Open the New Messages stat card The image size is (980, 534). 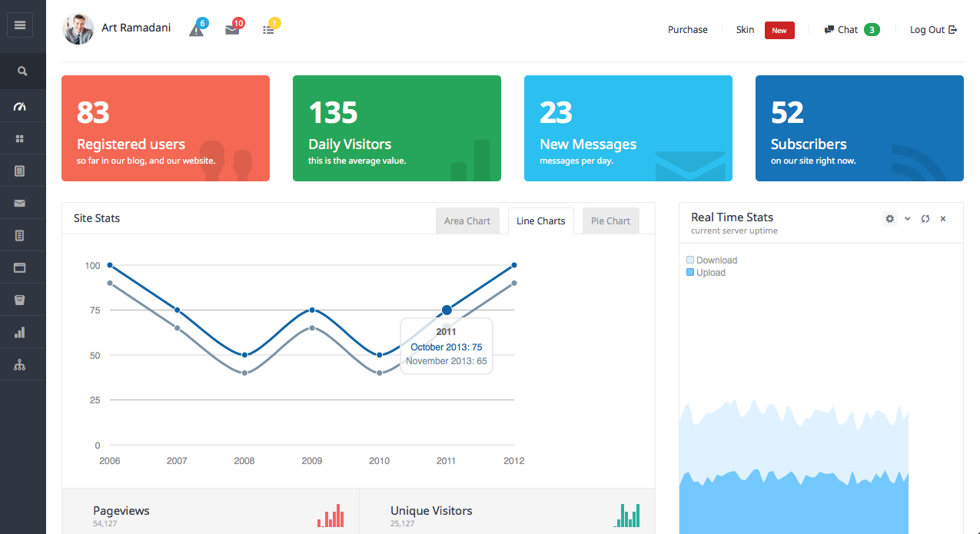pos(628,128)
